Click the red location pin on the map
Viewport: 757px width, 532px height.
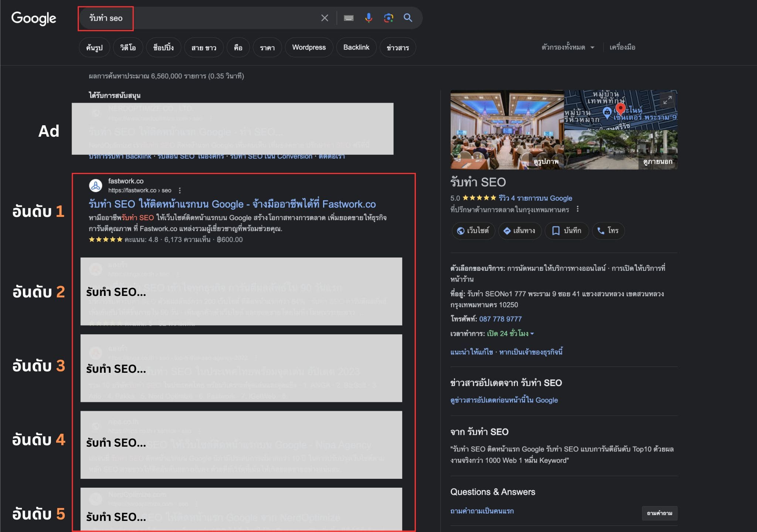tap(621, 108)
